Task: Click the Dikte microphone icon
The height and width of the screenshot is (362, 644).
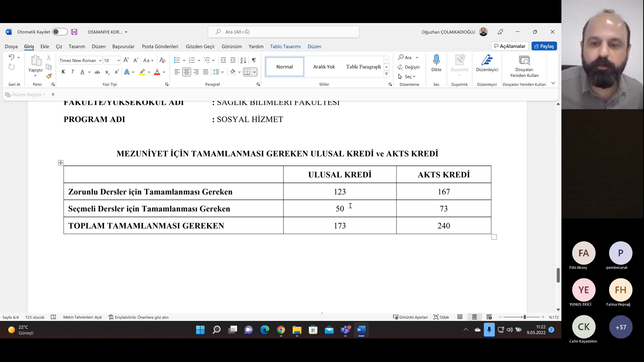Action: (436, 60)
